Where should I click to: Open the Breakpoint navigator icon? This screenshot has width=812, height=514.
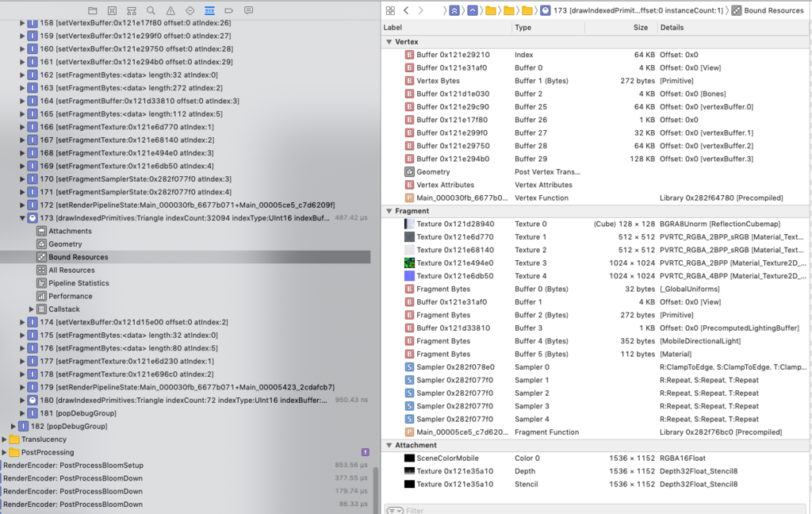pos(229,10)
